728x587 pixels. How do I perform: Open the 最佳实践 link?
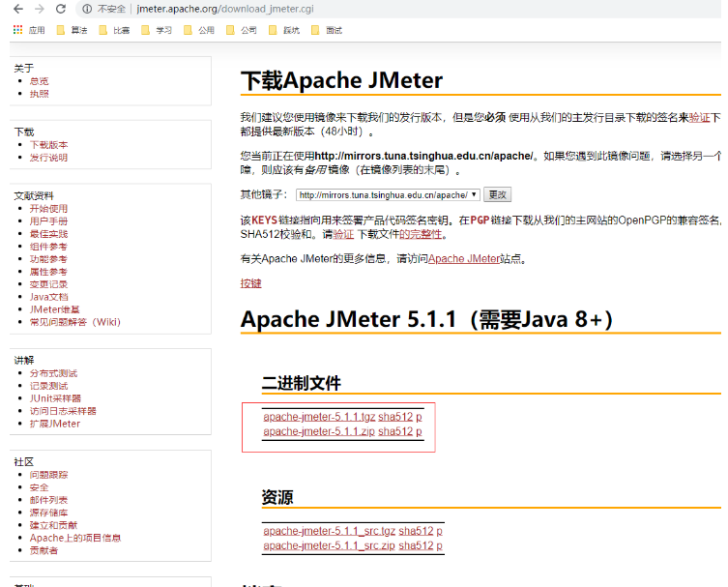click(48, 234)
